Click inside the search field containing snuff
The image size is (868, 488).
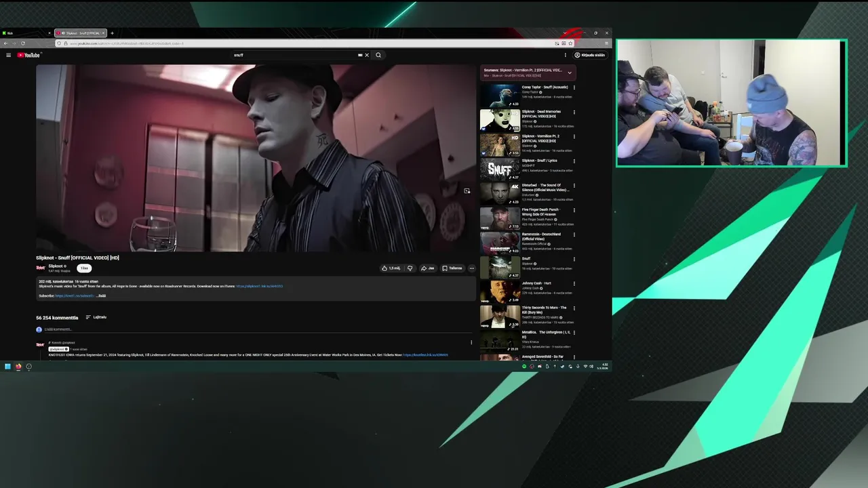tap(295, 55)
